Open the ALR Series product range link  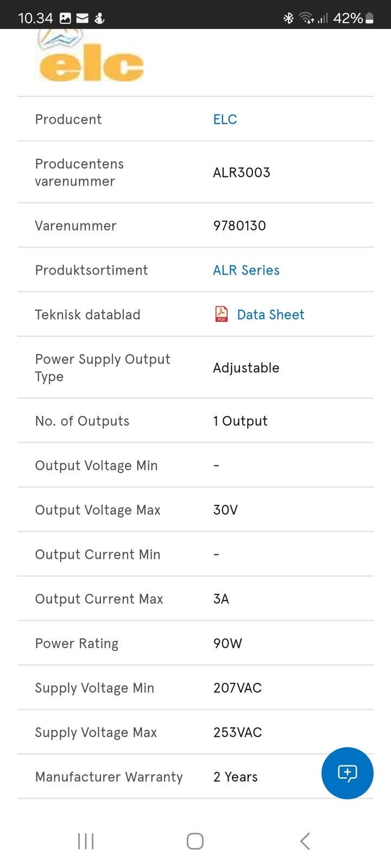pyautogui.click(x=246, y=270)
